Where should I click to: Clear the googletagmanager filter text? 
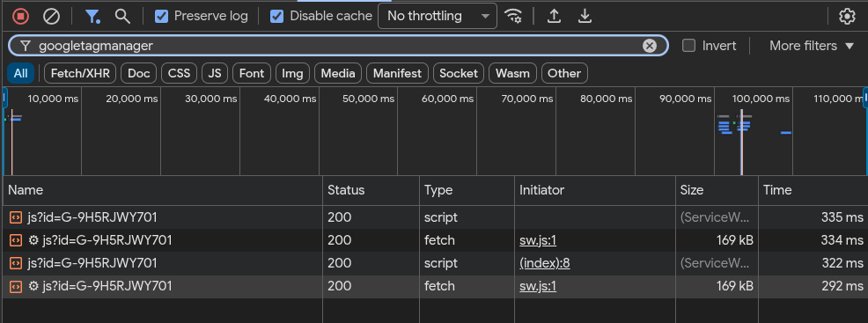[x=650, y=46]
